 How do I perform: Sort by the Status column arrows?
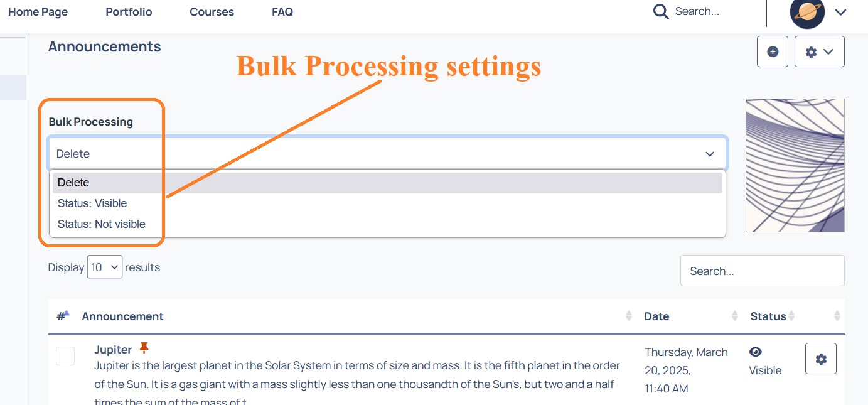(x=791, y=316)
